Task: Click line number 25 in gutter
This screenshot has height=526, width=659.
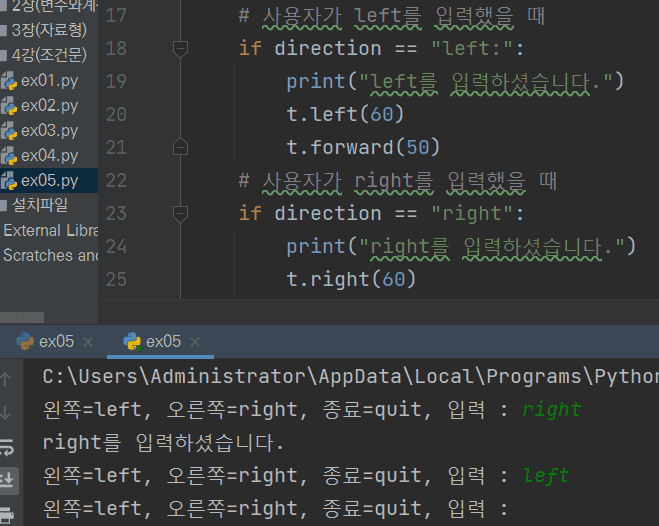Action: click(x=116, y=279)
